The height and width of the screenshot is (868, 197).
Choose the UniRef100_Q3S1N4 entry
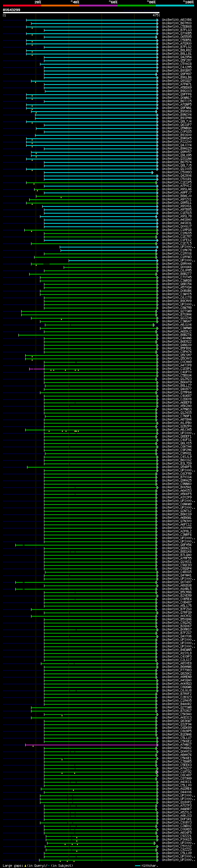click(x=177, y=159)
